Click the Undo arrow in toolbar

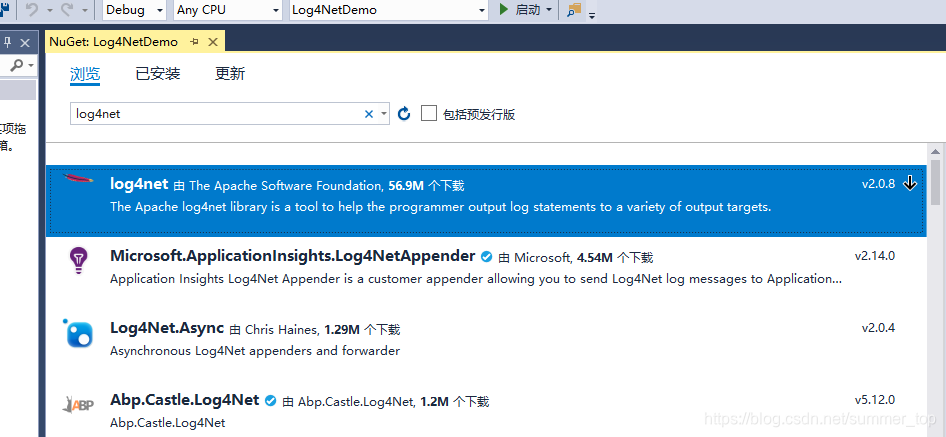point(32,10)
